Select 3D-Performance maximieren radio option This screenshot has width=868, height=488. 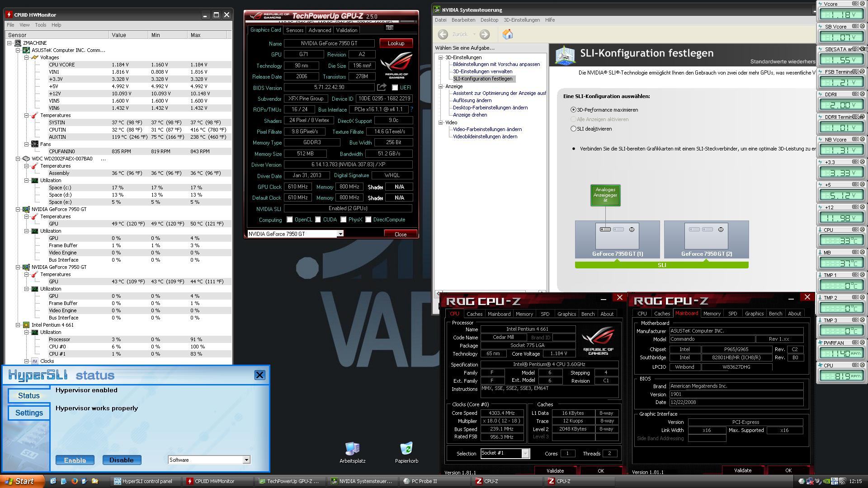click(x=573, y=110)
